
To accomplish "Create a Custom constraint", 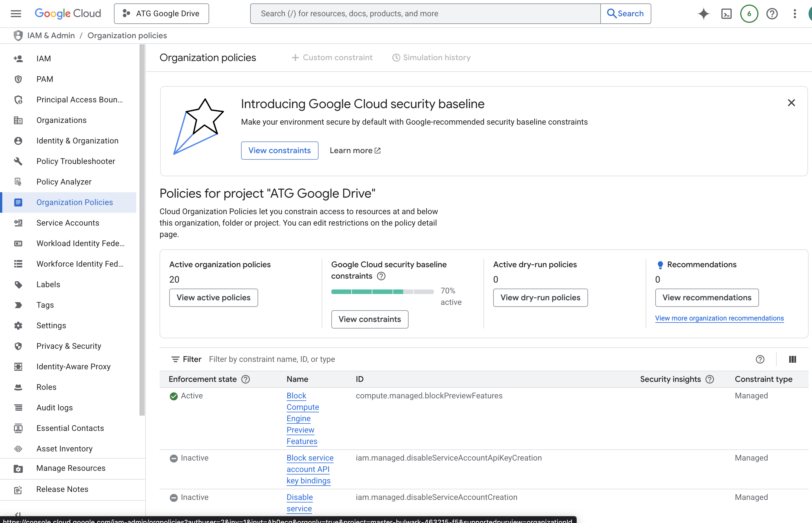I will point(332,57).
